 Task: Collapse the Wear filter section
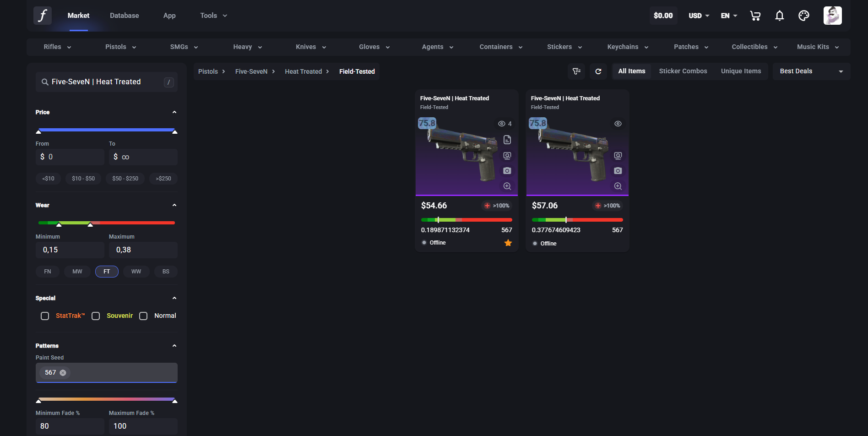[x=174, y=205]
